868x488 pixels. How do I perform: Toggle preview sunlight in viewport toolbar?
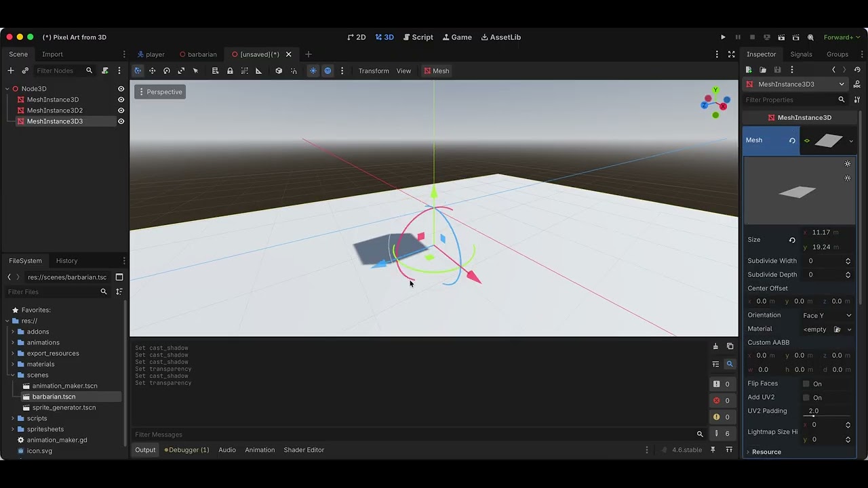click(x=313, y=70)
